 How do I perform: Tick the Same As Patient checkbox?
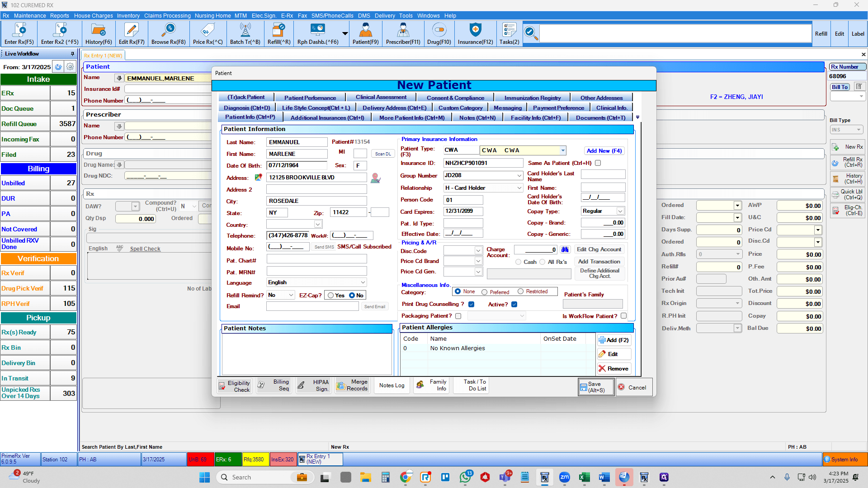pos(598,163)
